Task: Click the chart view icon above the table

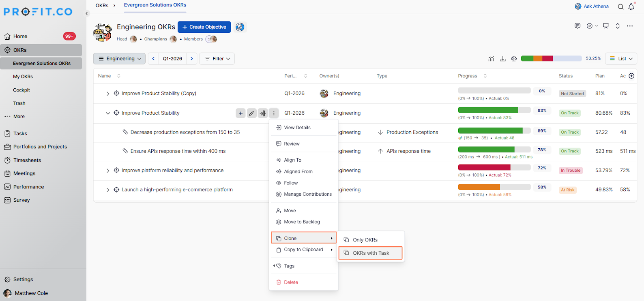Action: [491, 59]
